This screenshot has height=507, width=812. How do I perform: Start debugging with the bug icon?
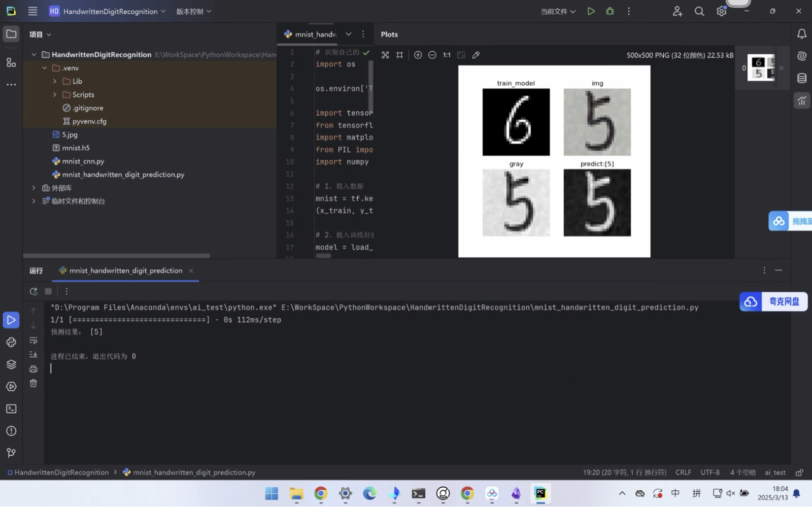610,11
